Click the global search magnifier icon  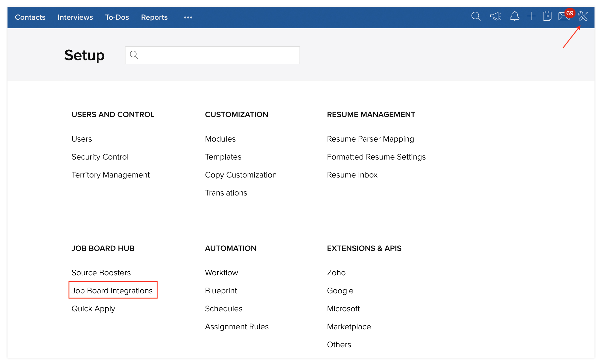(475, 16)
